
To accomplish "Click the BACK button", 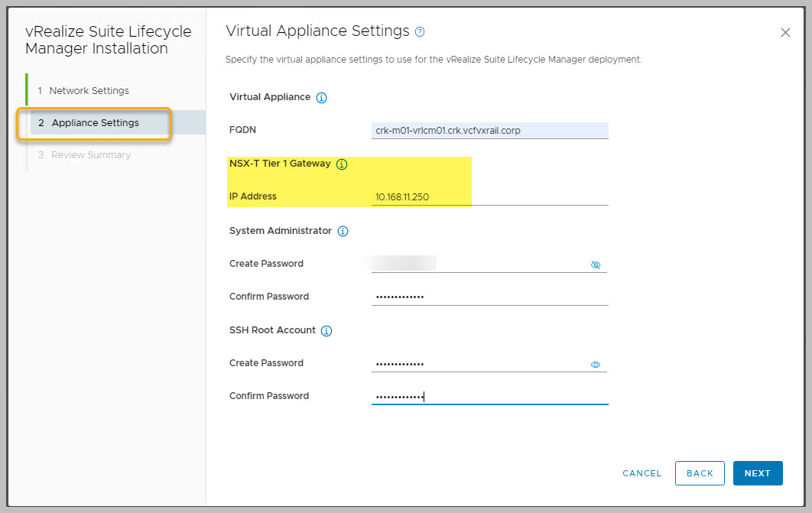I will click(x=700, y=473).
